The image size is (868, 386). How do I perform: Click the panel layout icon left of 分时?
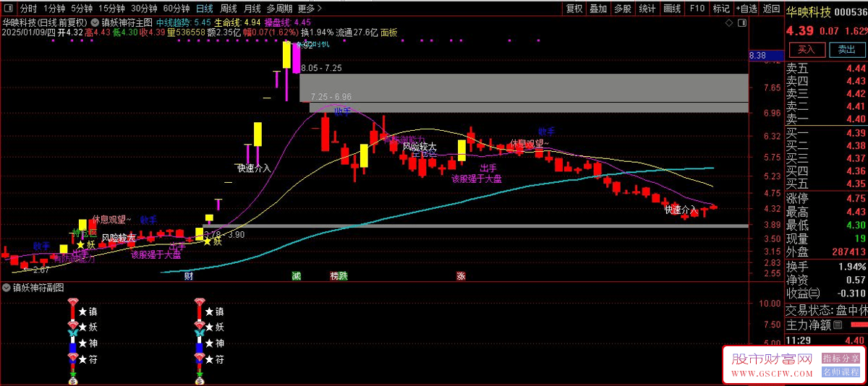click(x=8, y=9)
